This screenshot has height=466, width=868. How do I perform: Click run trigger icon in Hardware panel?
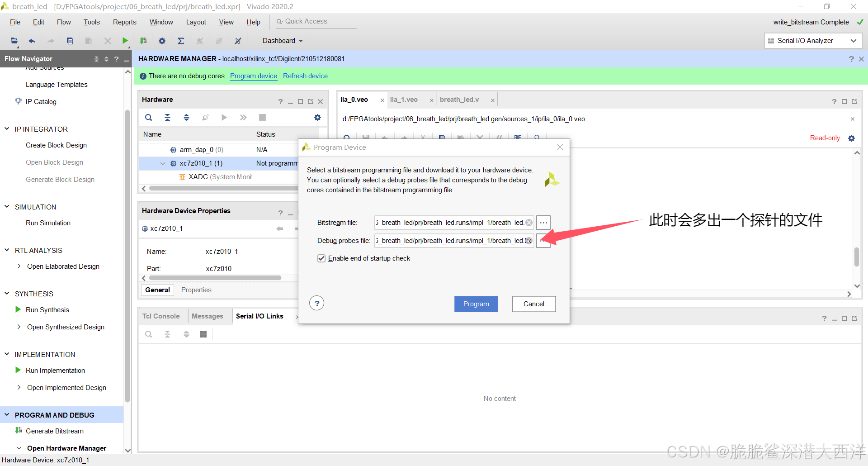click(224, 118)
